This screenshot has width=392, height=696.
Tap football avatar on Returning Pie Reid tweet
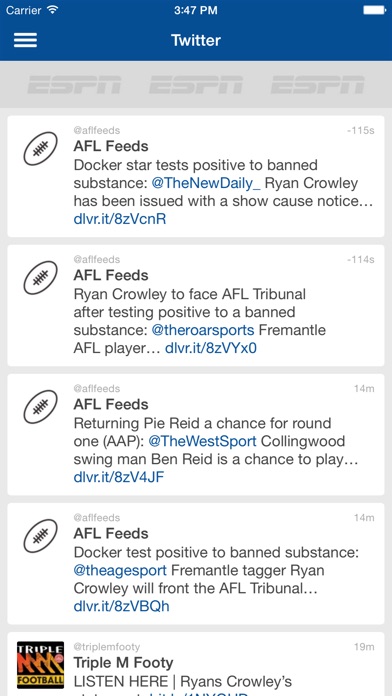click(x=40, y=407)
